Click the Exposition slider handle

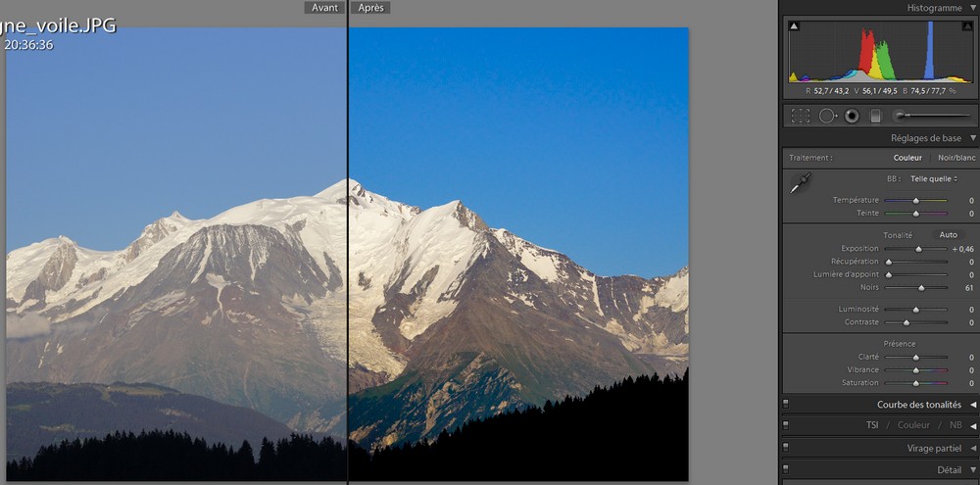click(x=918, y=249)
